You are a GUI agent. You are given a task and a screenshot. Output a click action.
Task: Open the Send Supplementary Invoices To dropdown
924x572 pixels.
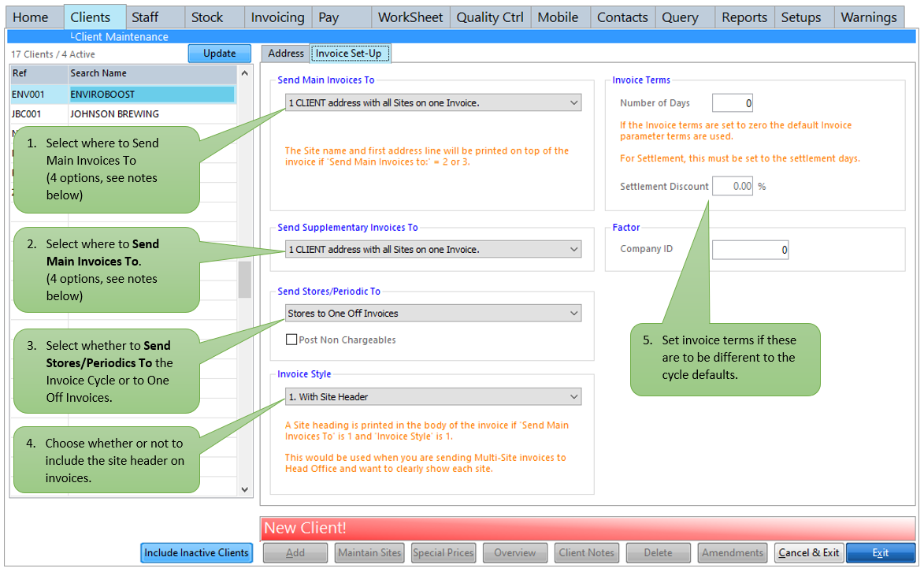(x=432, y=249)
